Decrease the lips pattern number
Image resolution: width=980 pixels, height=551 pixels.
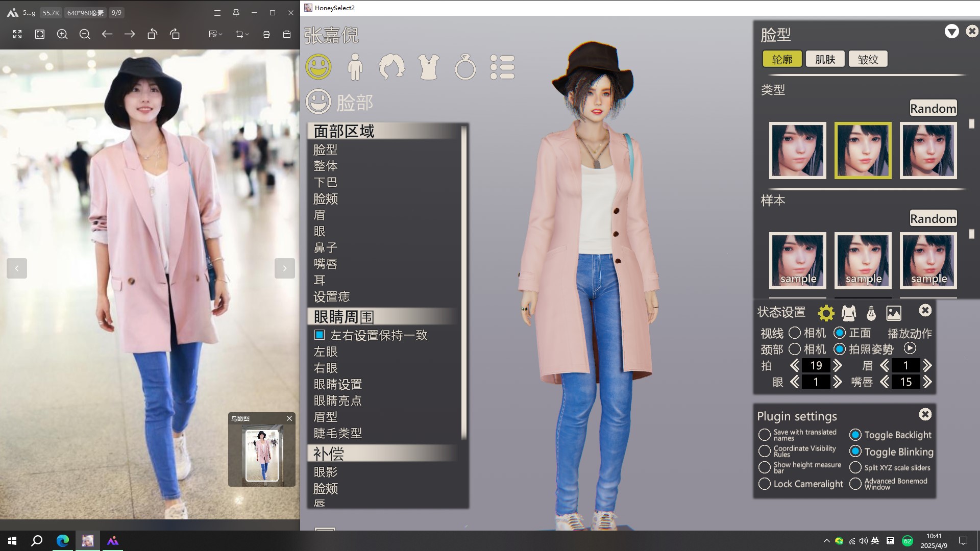click(885, 382)
